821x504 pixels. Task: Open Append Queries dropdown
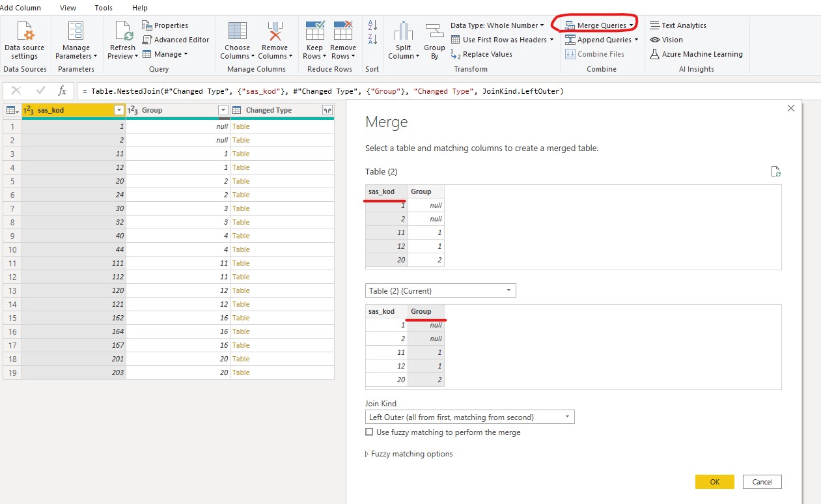[x=601, y=40]
